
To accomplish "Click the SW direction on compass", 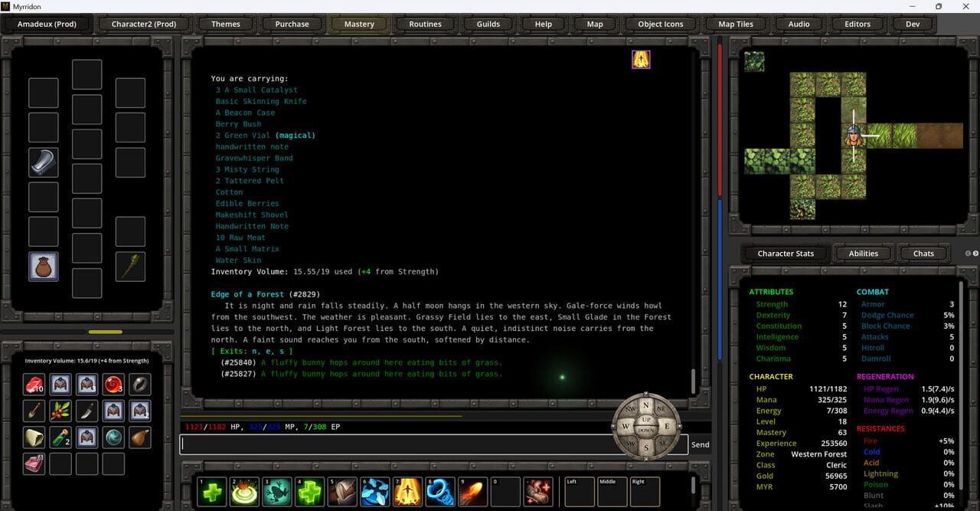I will [630, 443].
